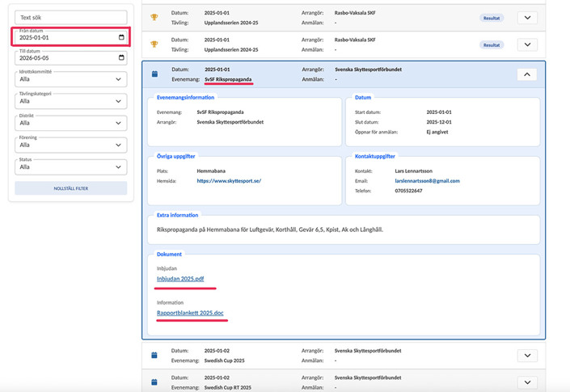Visit the skyttesport.se website link
570x392 pixels.
(x=229, y=181)
